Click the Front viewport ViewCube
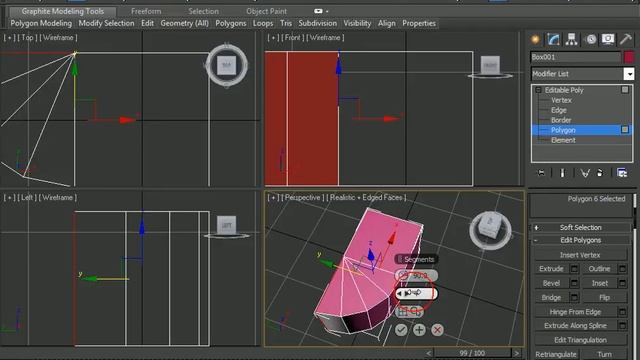This screenshot has width=640, height=360. coord(490,65)
